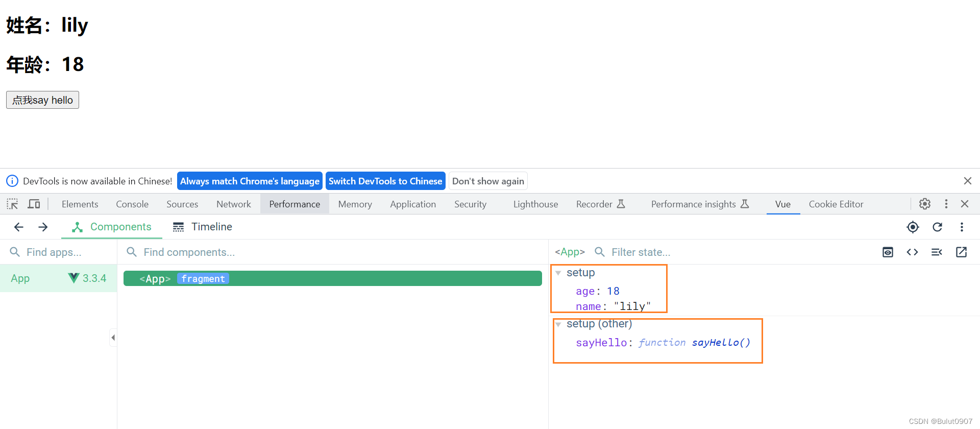Dismiss the language notification bar

[968, 181]
